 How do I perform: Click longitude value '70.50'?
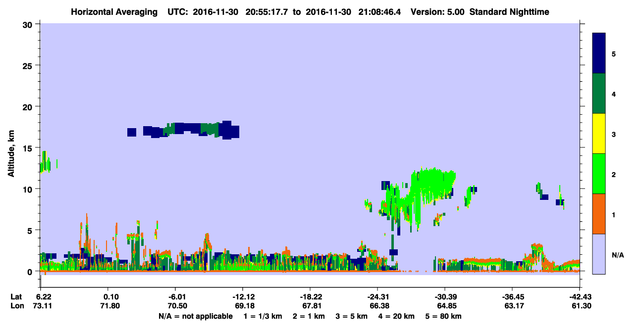[x=178, y=306]
